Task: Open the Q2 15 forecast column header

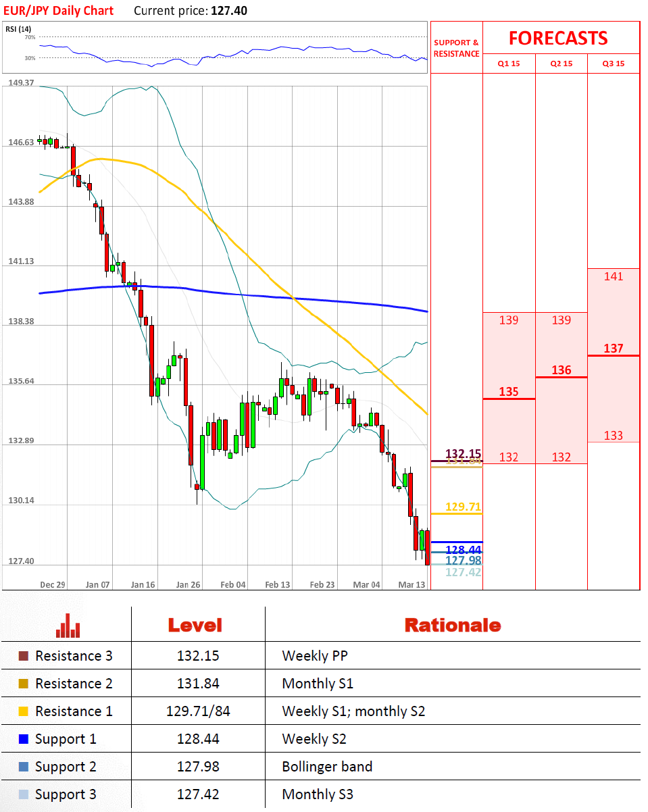Action: pos(561,64)
